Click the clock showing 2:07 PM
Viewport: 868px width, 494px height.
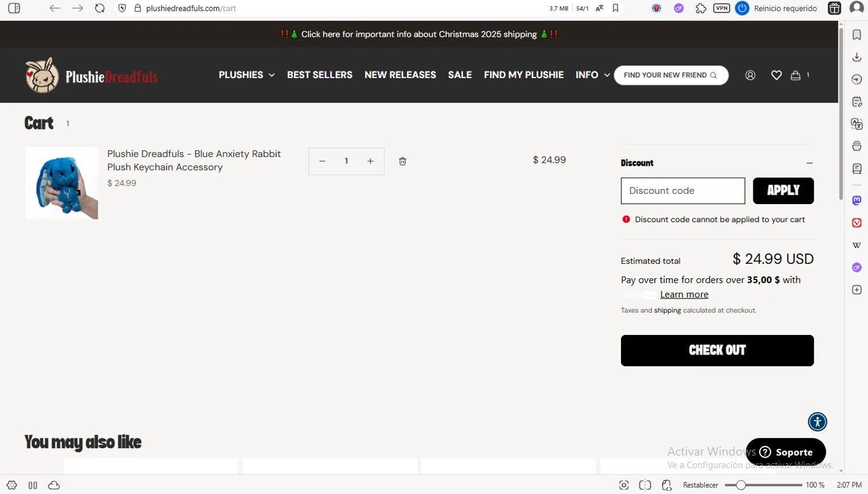click(849, 485)
